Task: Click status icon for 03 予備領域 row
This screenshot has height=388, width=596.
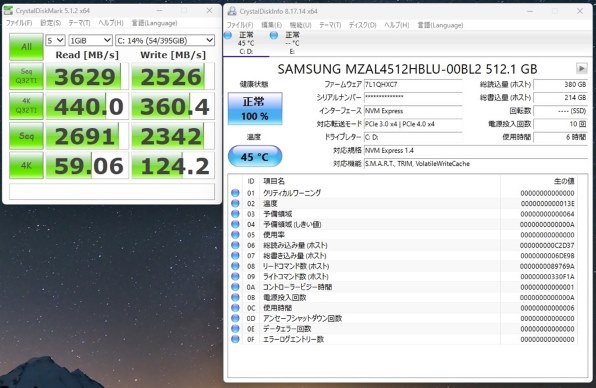Action: pos(235,214)
